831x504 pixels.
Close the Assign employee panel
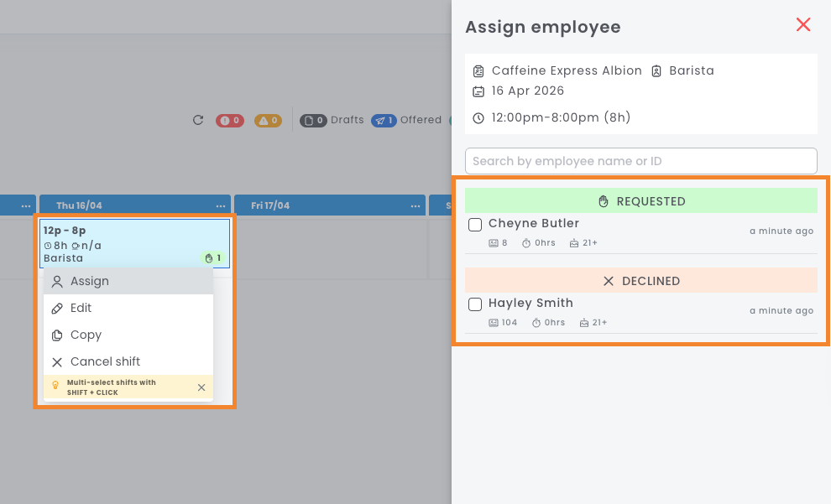coord(803,25)
